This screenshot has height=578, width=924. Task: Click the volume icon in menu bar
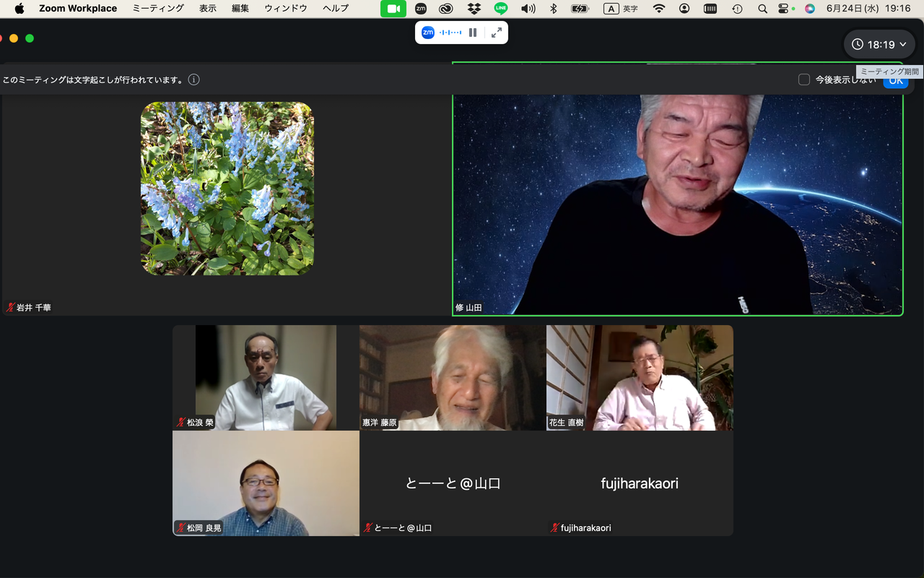pos(528,9)
